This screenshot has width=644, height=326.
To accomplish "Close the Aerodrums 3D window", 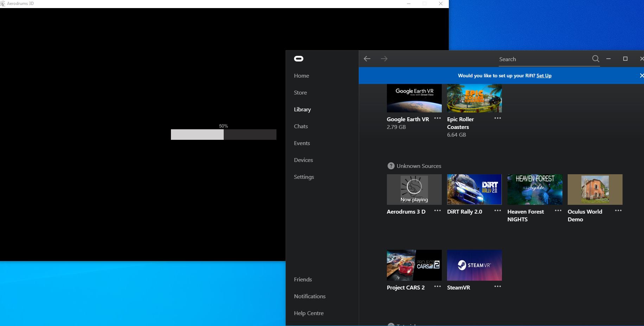I will 441,4.
